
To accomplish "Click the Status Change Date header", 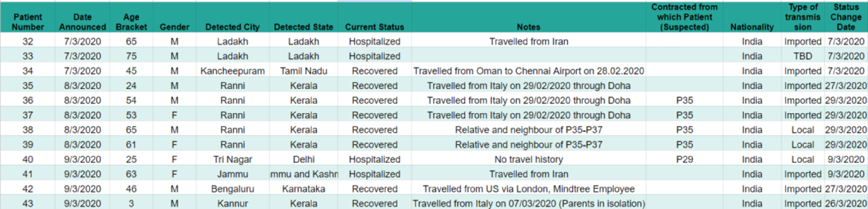I will click(846, 17).
